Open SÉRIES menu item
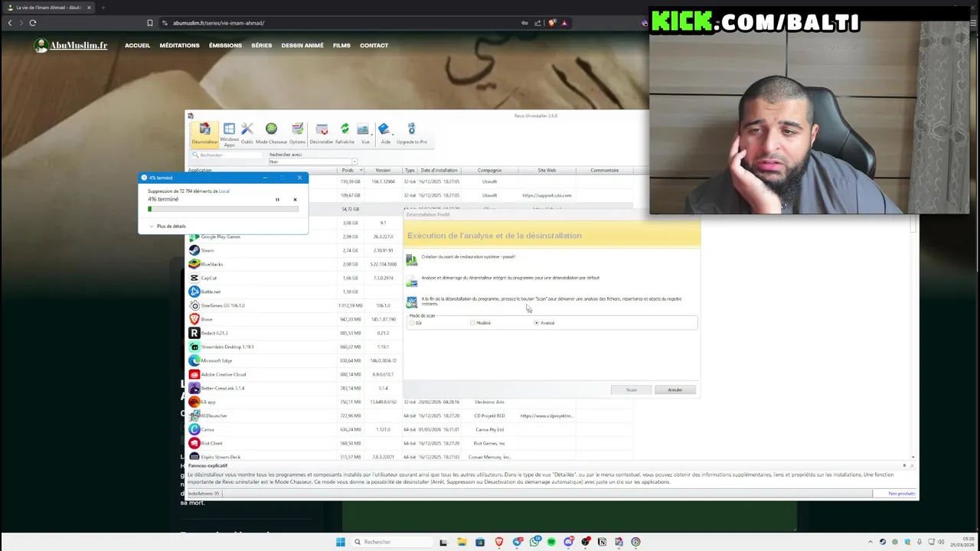The image size is (980, 551). (262, 45)
